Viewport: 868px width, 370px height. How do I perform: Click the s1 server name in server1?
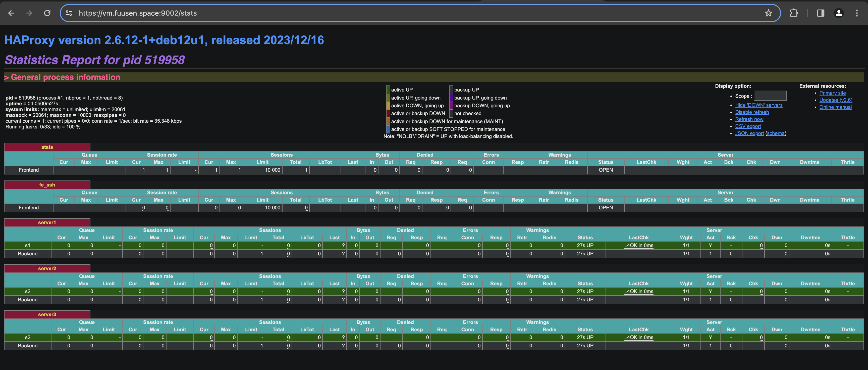coord(28,246)
